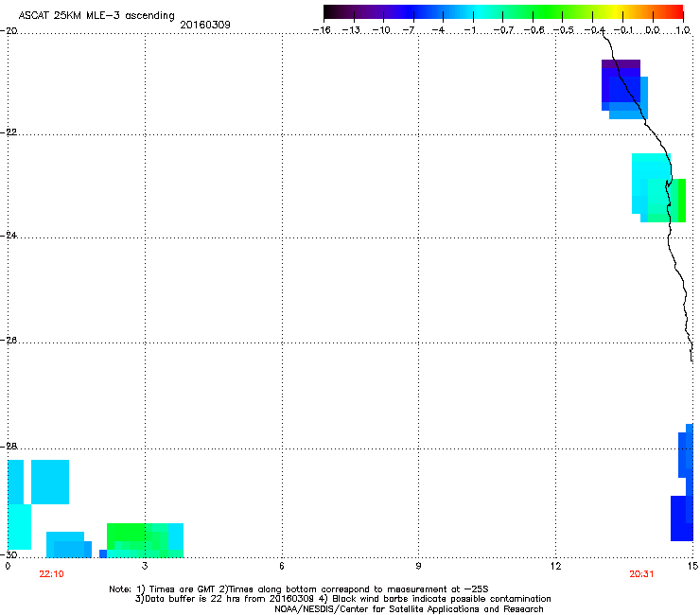Click the longitude axis label 12
This screenshot has height=615, width=700.
tap(555, 566)
